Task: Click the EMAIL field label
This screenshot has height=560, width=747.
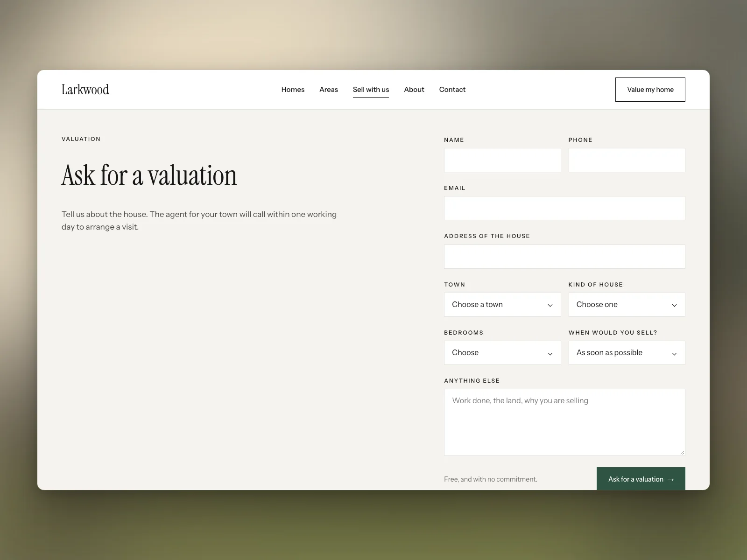Action: pos(455,188)
